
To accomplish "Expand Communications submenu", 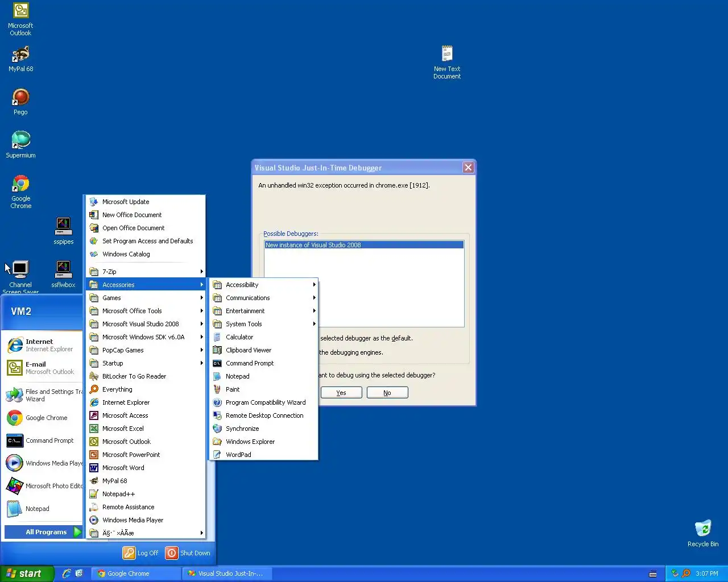I will (x=264, y=298).
